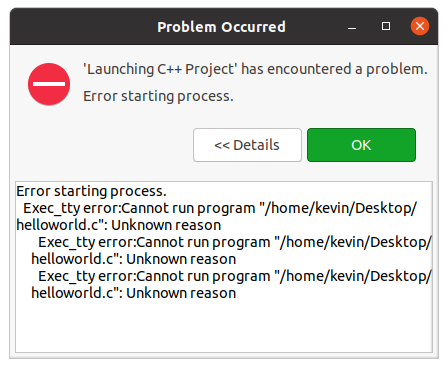Select the second Exec_tty error line
This screenshot has width=448, height=368.
[x=235, y=242]
